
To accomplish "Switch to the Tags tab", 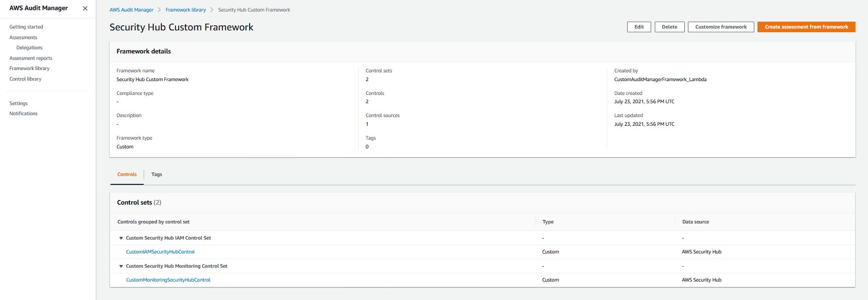I will click(157, 174).
